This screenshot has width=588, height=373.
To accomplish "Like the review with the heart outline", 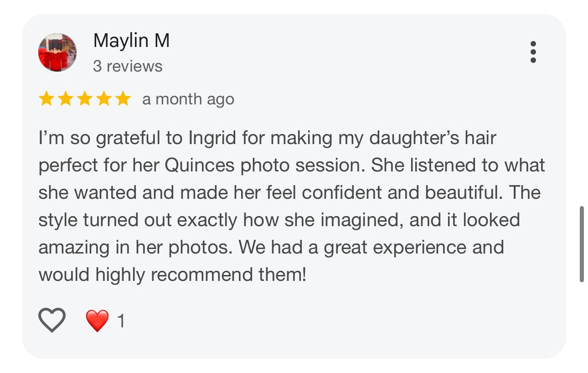I will pyautogui.click(x=52, y=320).
